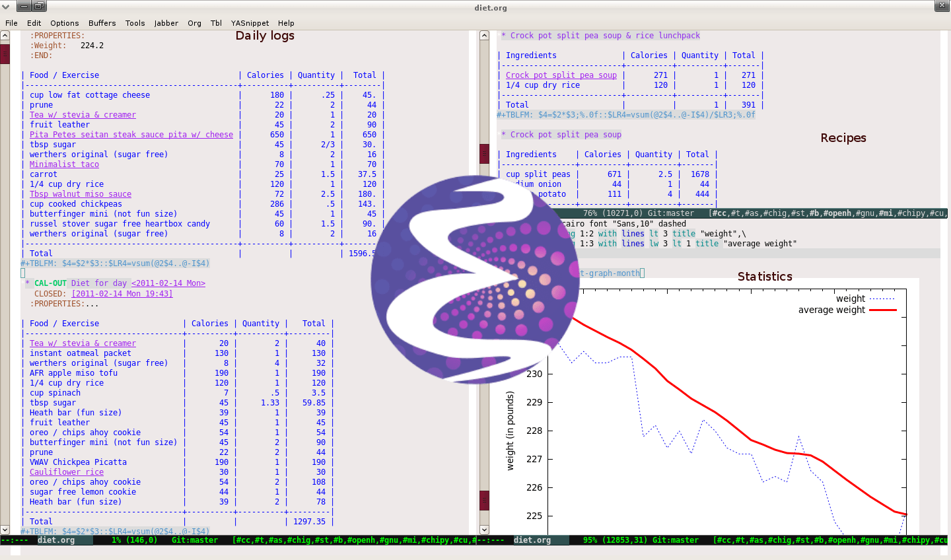
Task: Click the Emacs logo in the center
Action: tap(475, 279)
